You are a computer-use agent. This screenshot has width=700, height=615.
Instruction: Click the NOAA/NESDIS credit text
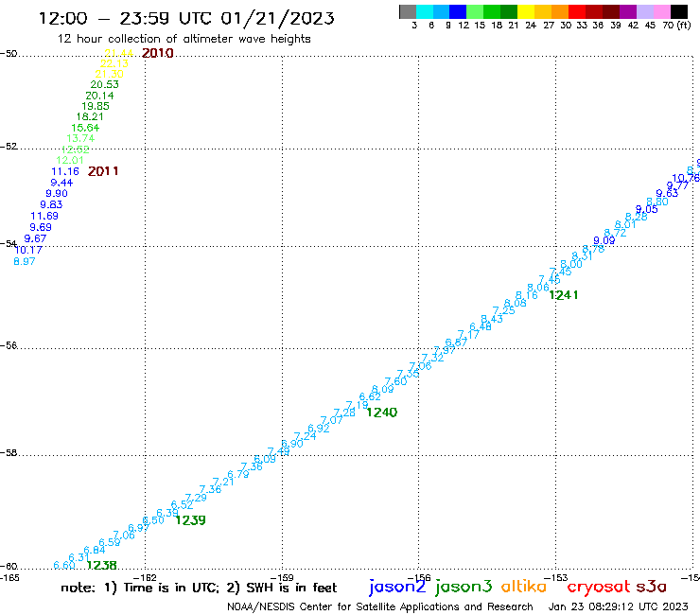[380, 606]
